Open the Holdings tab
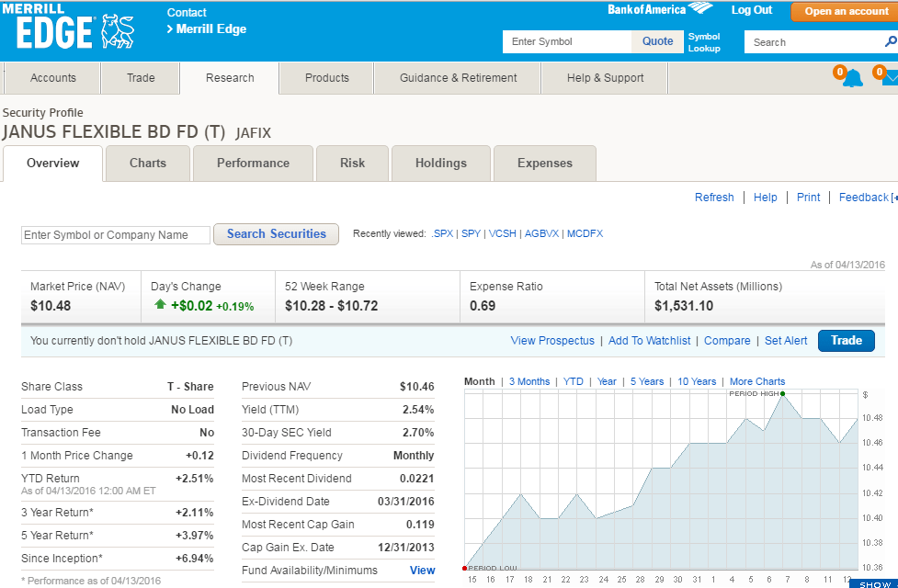The height and width of the screenshot is (588, 898). (440, 163)
